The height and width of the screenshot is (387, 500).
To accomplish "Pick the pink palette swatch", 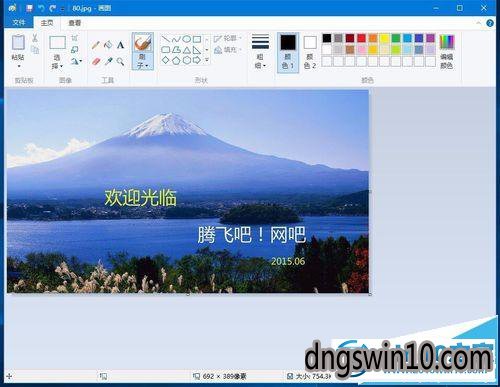I will [361, 50].
